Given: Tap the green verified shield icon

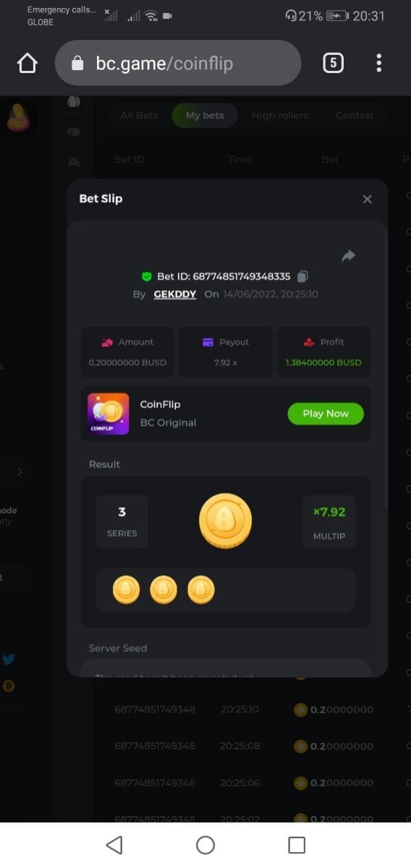Looking at the screenshot, I should pos(146,276).
